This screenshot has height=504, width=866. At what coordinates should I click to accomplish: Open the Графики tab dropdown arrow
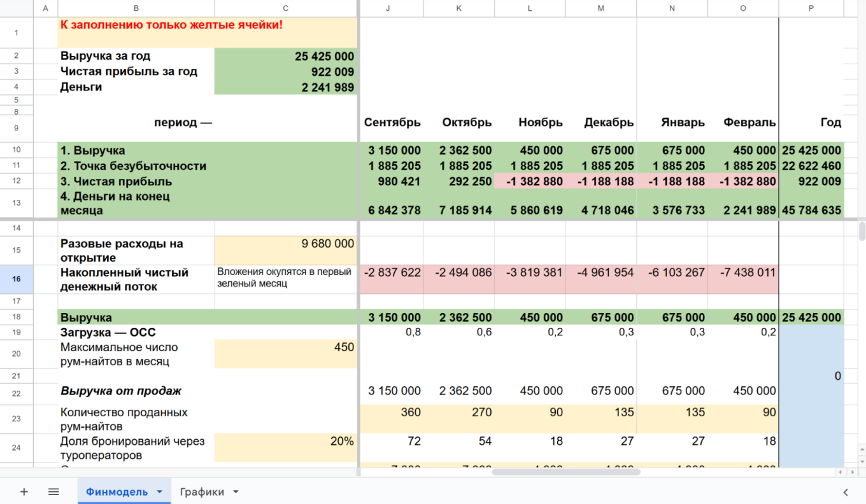[236, 492]
